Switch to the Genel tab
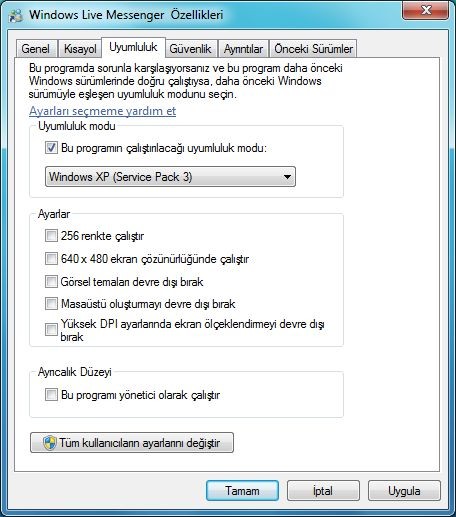 [36, 49]
